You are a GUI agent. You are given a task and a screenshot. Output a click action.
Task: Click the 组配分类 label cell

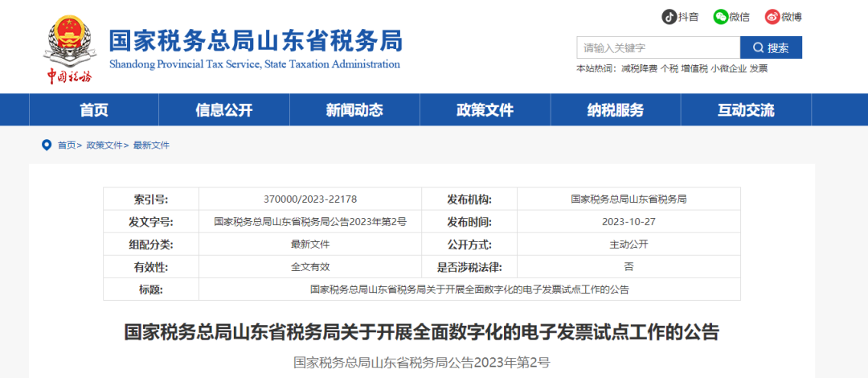point(151,244)
